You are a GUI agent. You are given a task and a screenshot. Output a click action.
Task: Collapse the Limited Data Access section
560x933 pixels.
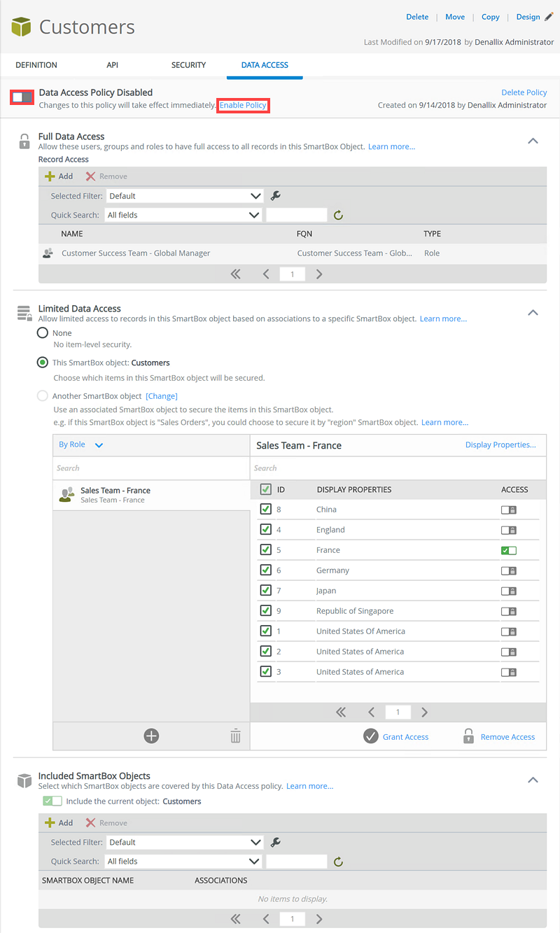coord(533,312)
